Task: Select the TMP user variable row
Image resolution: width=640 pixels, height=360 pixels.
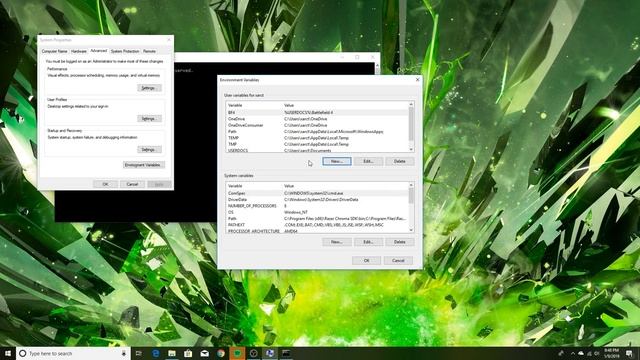Action: click(317, 144)
